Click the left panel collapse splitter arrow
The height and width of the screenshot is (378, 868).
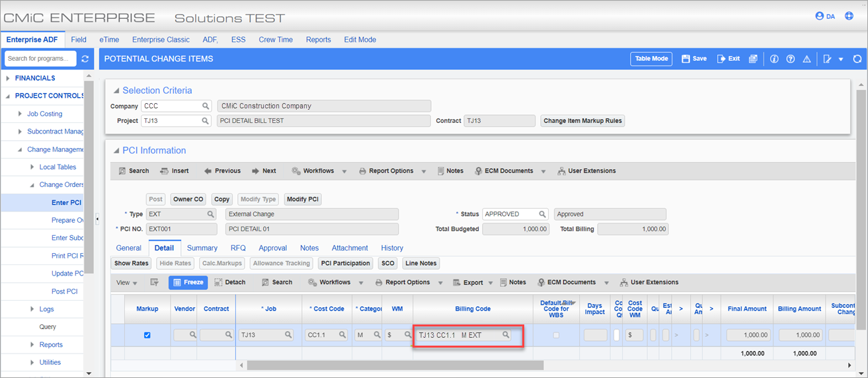coord(98,218)
